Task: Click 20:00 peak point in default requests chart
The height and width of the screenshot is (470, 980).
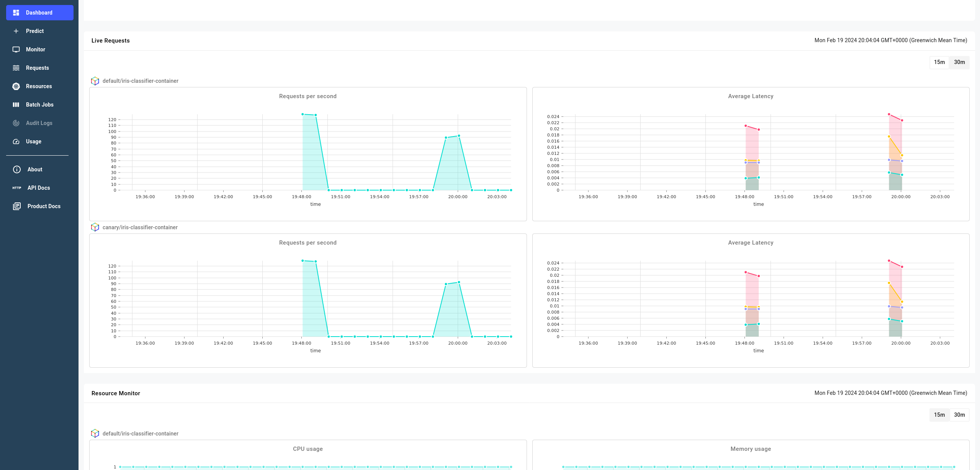Action: (x=459, y=136)
